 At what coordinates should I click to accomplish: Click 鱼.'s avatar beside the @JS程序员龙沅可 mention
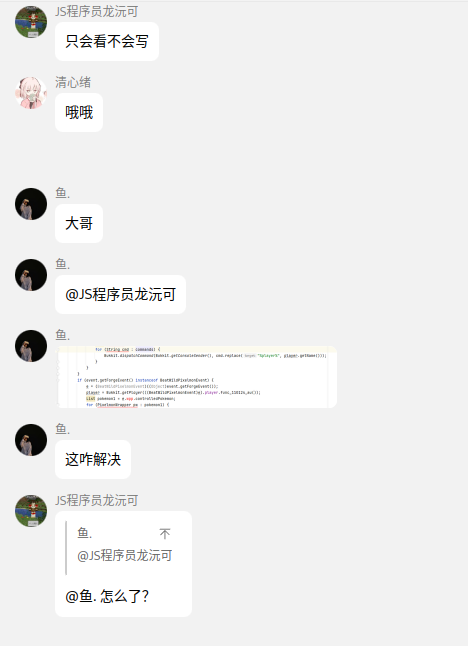(31, 275)
